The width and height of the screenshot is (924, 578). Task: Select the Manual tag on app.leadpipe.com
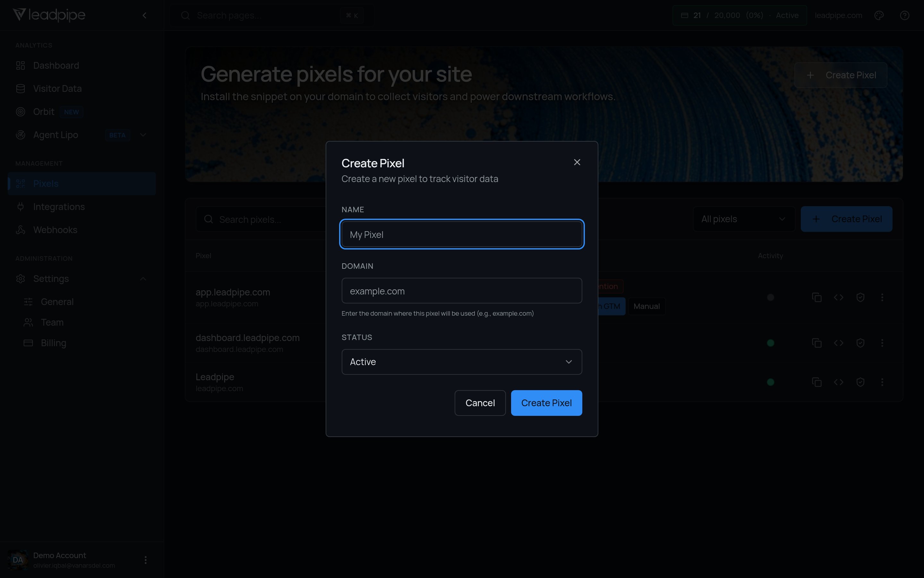[x=647, y=306]
